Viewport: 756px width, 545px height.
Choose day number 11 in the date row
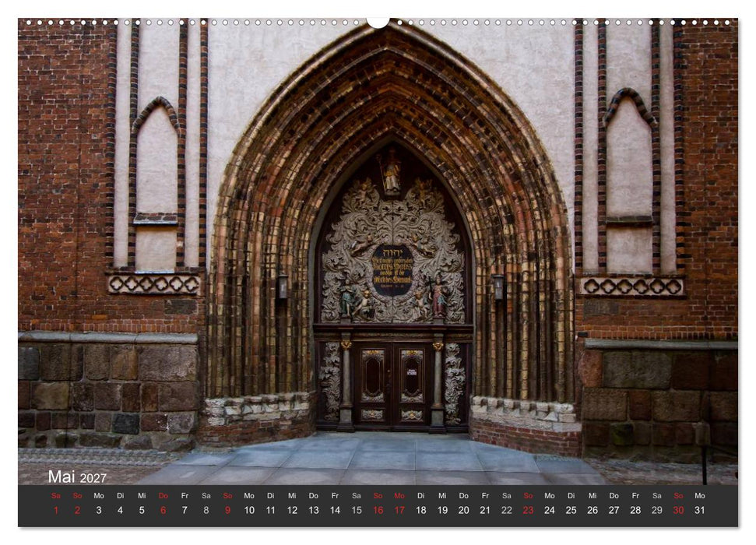(x=270, y=510)
